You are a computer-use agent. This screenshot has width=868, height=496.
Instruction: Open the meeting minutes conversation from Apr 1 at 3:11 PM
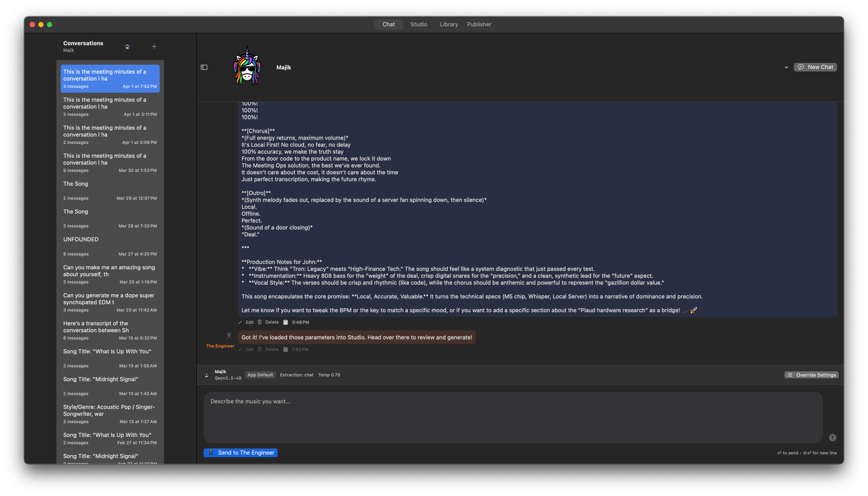point(110,106)
